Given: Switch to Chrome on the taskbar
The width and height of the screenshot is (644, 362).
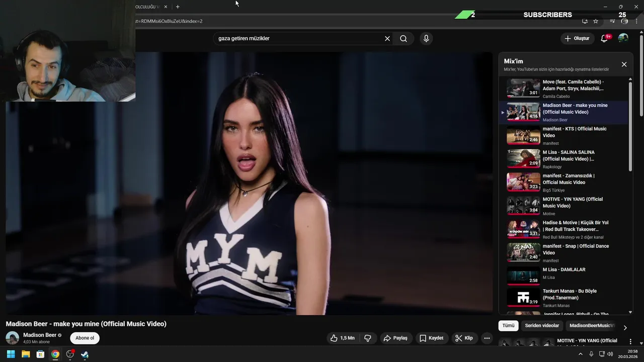Looking at the screenshot, I should click(x=55, y=354).
